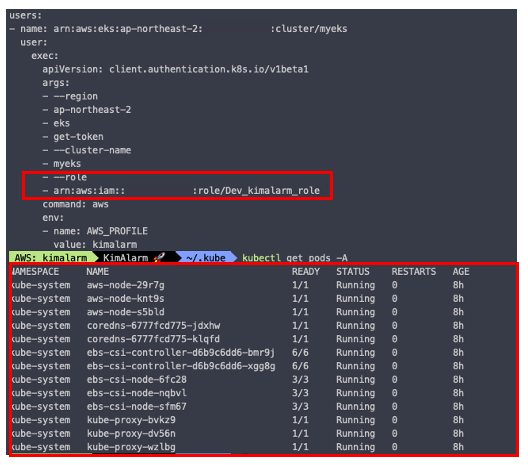Select pod name ebs-csi-controller-d6b9c6dd6-xgg8g
This screenshot has height=465, width=528.
(181, 366)
